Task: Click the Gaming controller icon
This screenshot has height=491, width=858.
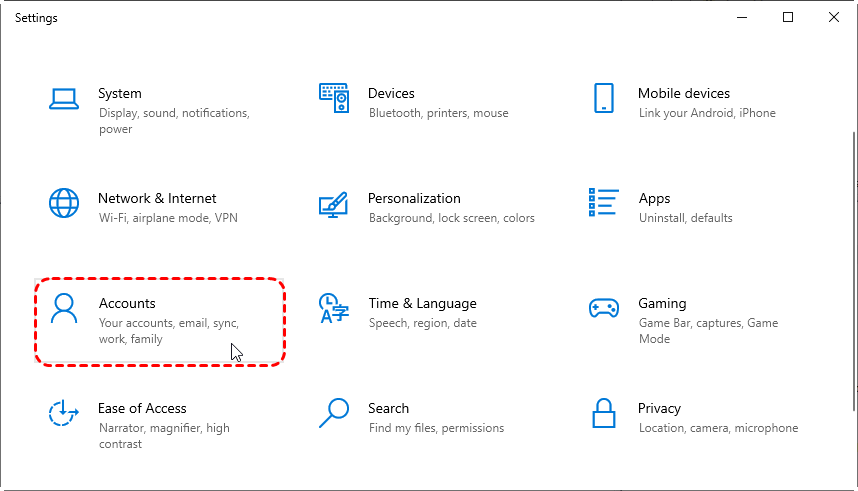Action: tap(603, 308)
